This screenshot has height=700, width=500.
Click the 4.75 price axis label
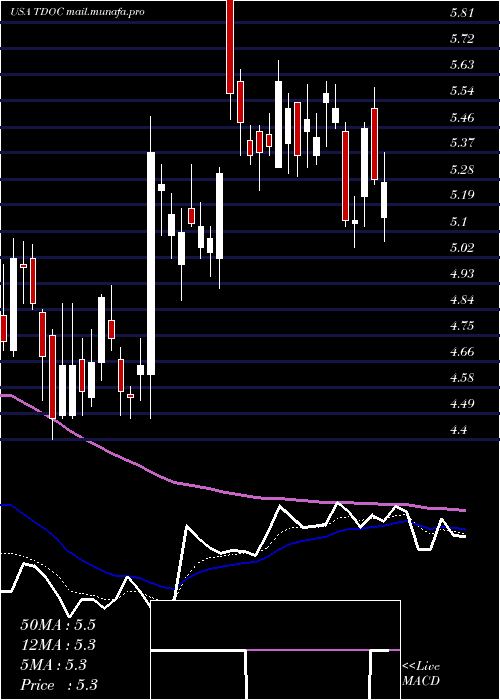(x=461, y=326)
